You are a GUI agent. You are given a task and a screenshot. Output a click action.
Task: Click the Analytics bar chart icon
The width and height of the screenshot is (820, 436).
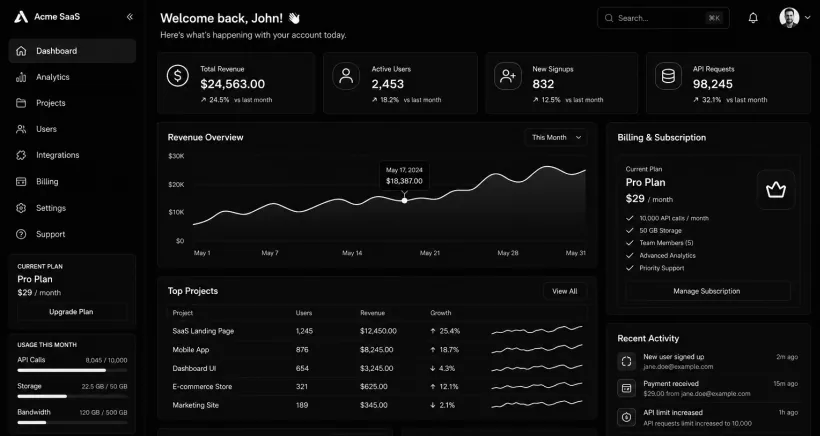click(x=21, y=77)
